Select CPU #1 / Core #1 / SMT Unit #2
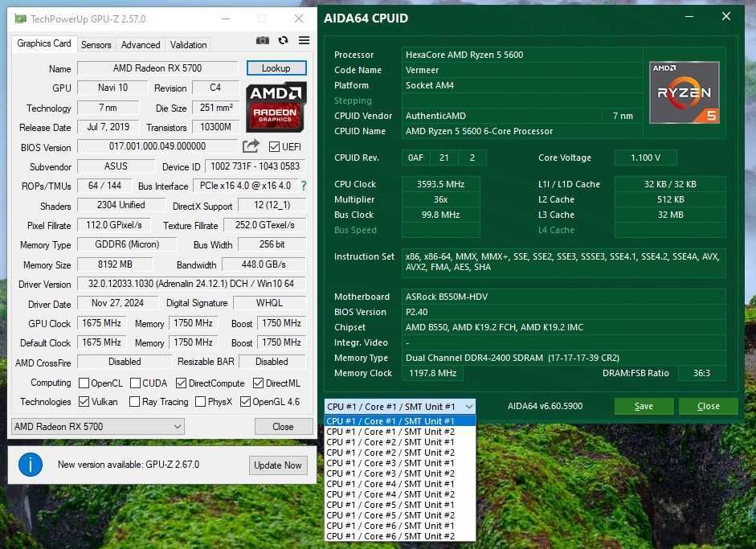Viewport: 756px width, 549px height. tap(400, 432)
